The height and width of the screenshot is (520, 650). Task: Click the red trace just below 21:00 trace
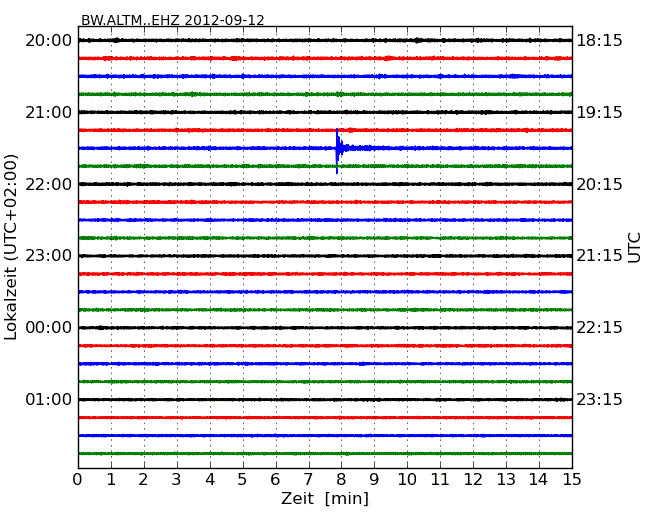[x=325, y=130]
